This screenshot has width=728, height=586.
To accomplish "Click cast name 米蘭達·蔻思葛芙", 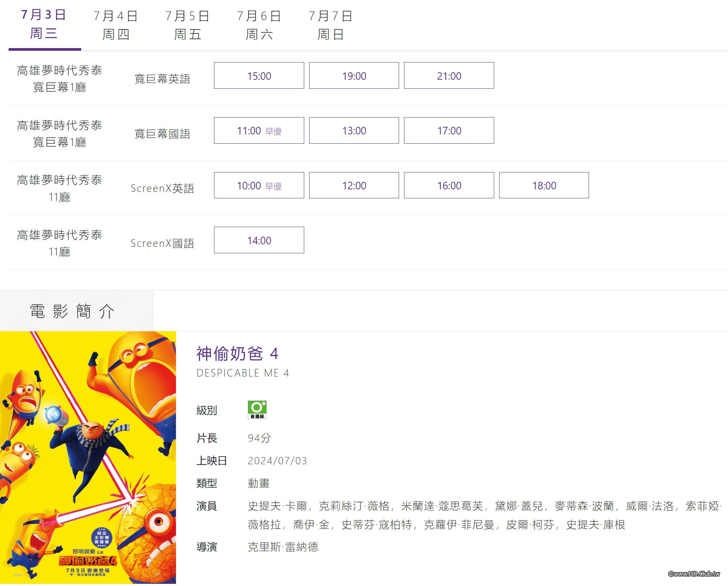I will coord(442,506).
